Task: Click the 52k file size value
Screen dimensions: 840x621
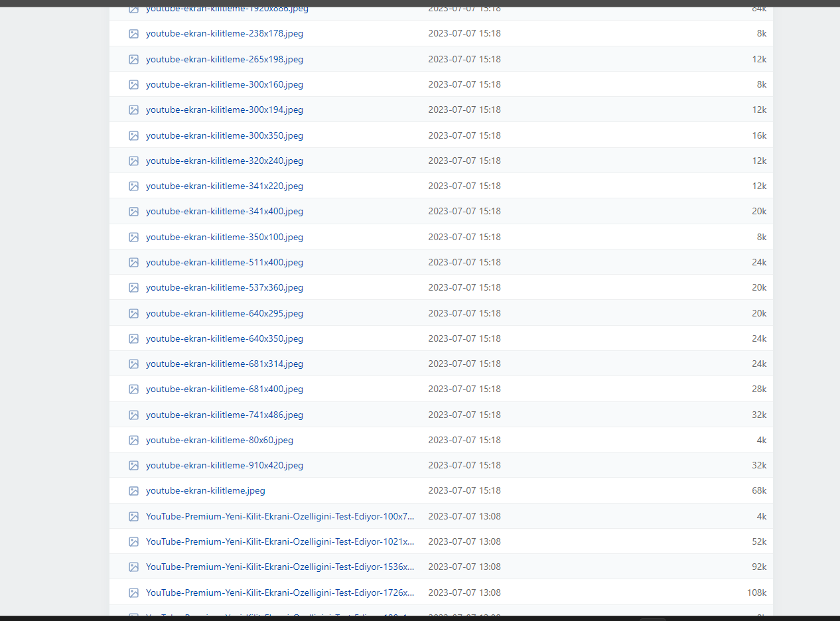Action: pos(759,541)
